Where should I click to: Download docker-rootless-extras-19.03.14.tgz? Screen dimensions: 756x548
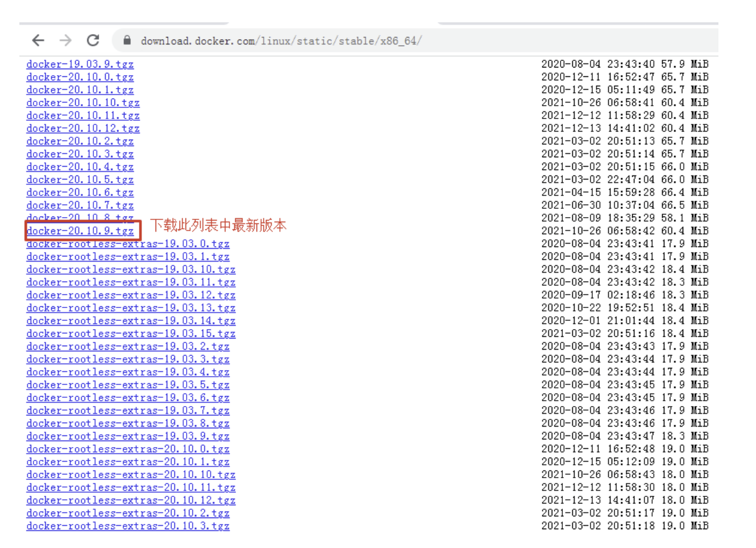pyautogui.click(x=131, y=321)
